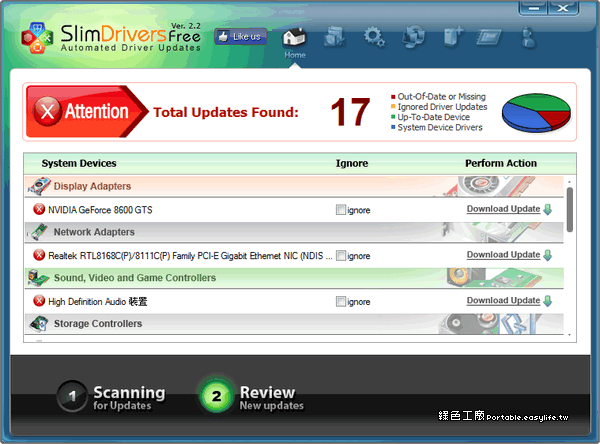600x444 pixels.
Task: Click green download arrow in High Definition Audio row
Action: click(548, 301)
